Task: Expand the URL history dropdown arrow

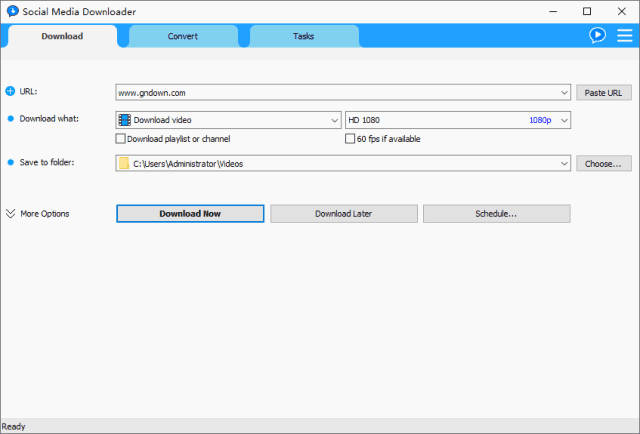Action: 565,93
